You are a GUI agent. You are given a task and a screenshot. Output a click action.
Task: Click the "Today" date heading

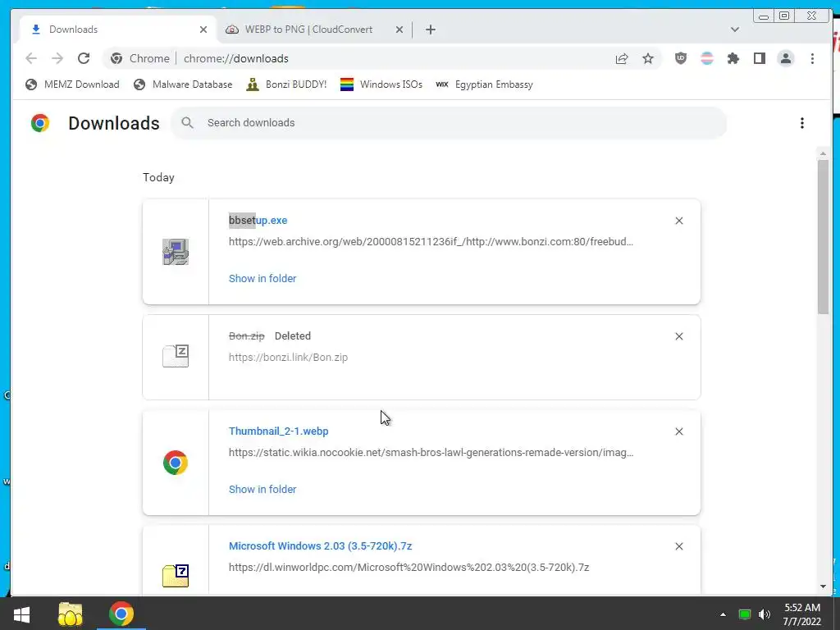(158, 177)
